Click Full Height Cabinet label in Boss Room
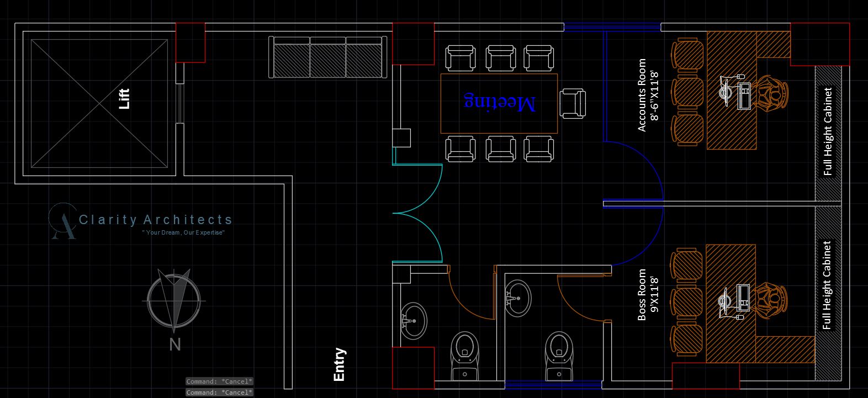Viewport: 868px width, 398px height. coord(827,285)
